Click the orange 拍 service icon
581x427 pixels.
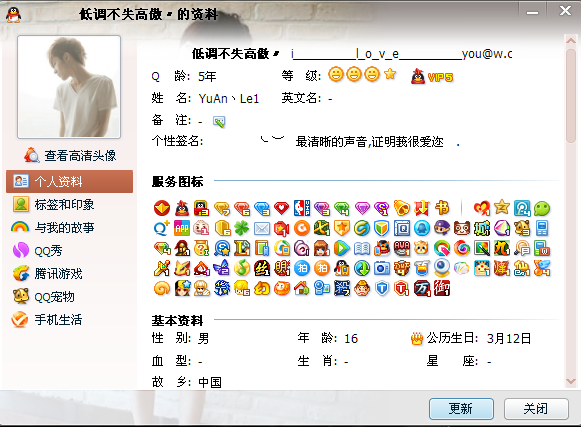click(322, 268)
